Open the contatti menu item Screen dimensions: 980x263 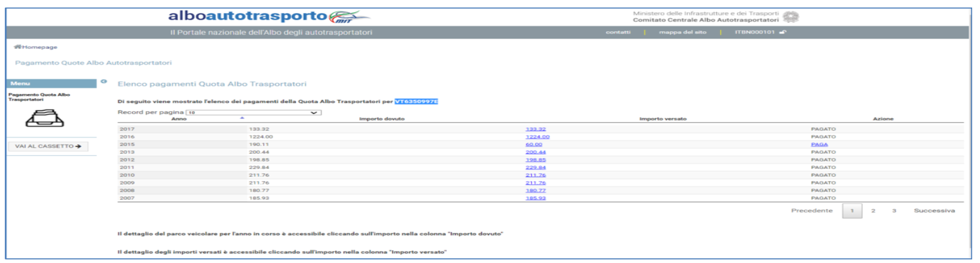coord(618,33)
